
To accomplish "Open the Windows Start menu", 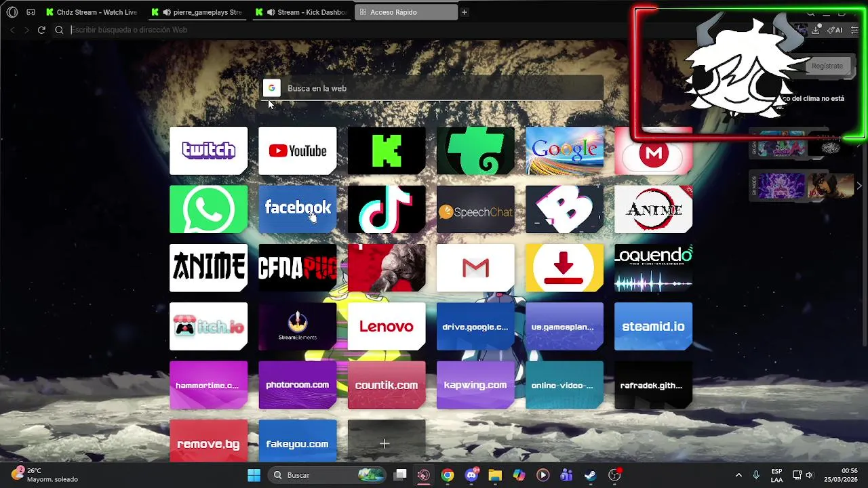I will point(254,475).
